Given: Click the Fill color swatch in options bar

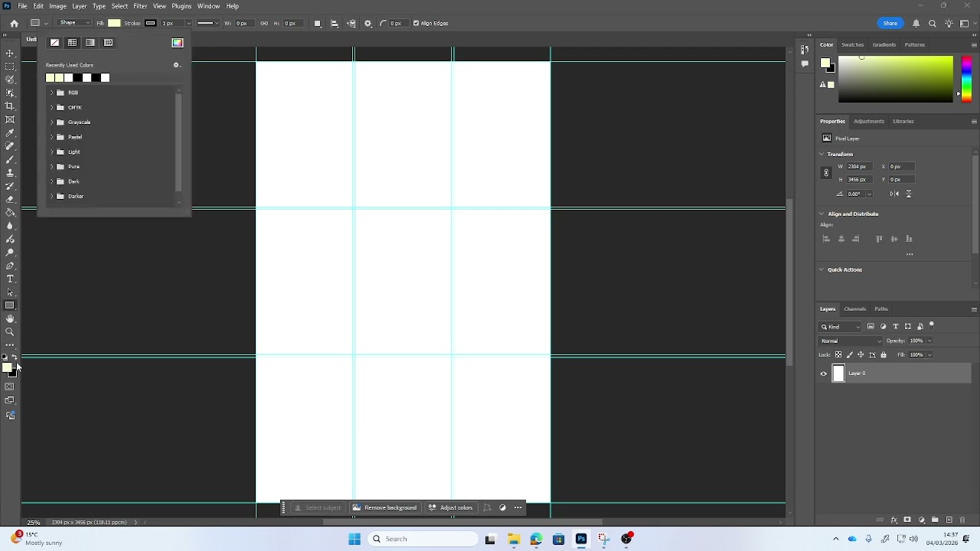Looking at the screenshot, I should [x=114, y=23].
